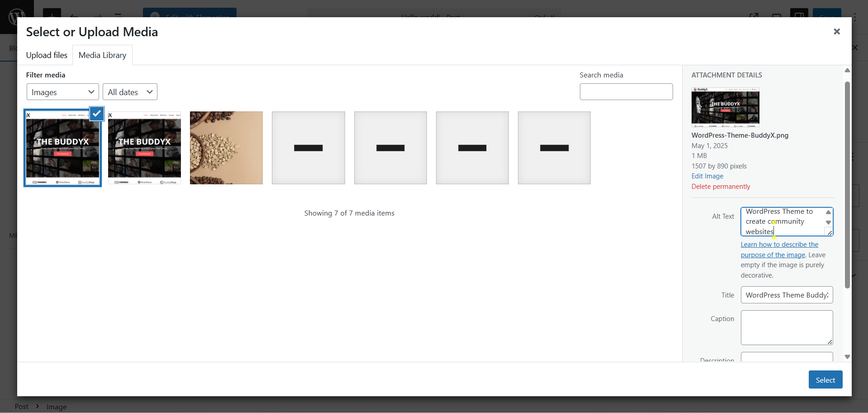The width and height of the screenshot is (868, 413).
Task: Click the attachment details scrollbar down arrow
Action: click(x=847, y=357)
